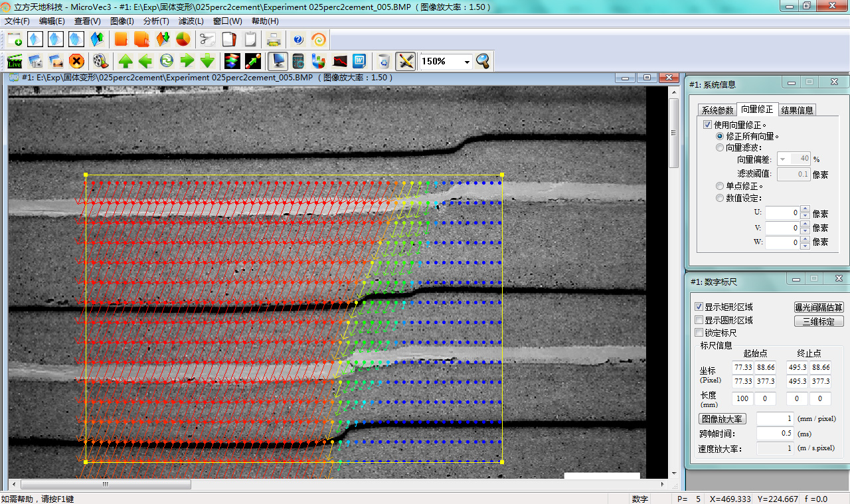850x504 pixels.
Task: Switch to the 系统参数 tab
Action: [718, 110]
